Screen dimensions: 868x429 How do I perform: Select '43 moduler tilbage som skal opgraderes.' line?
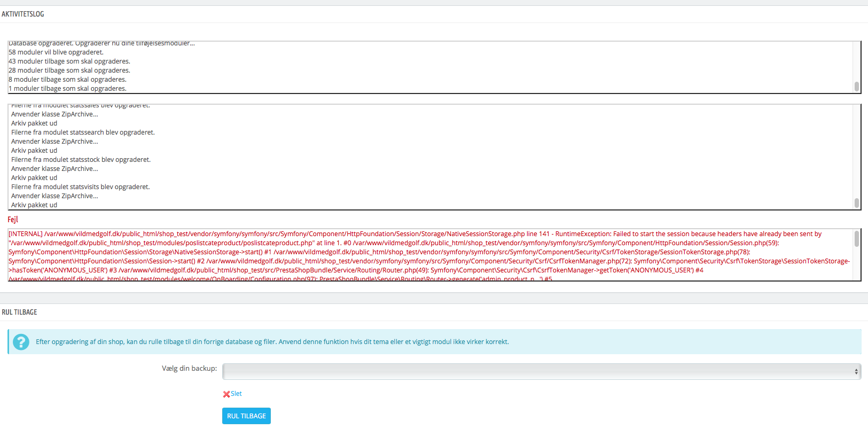[69, 61]
